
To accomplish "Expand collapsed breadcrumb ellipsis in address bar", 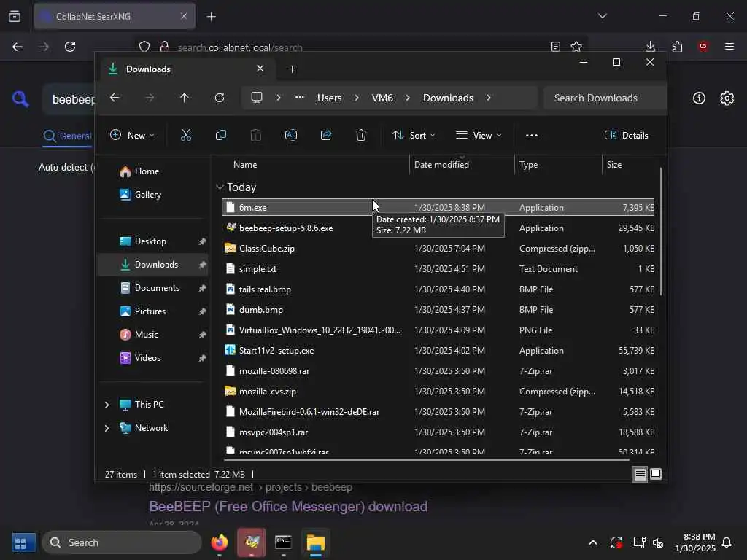I will 299,97.
